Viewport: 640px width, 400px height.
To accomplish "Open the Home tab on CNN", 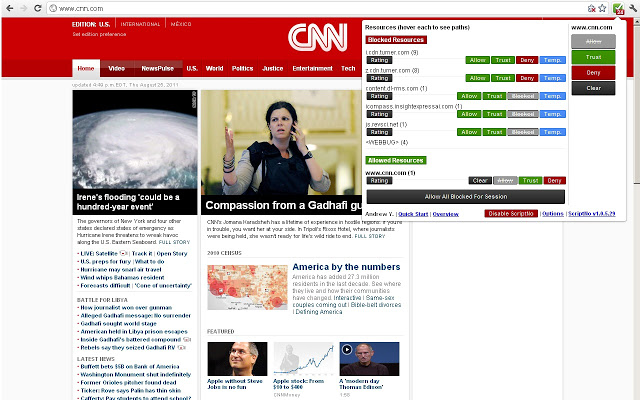I will [x=86, y=69].
